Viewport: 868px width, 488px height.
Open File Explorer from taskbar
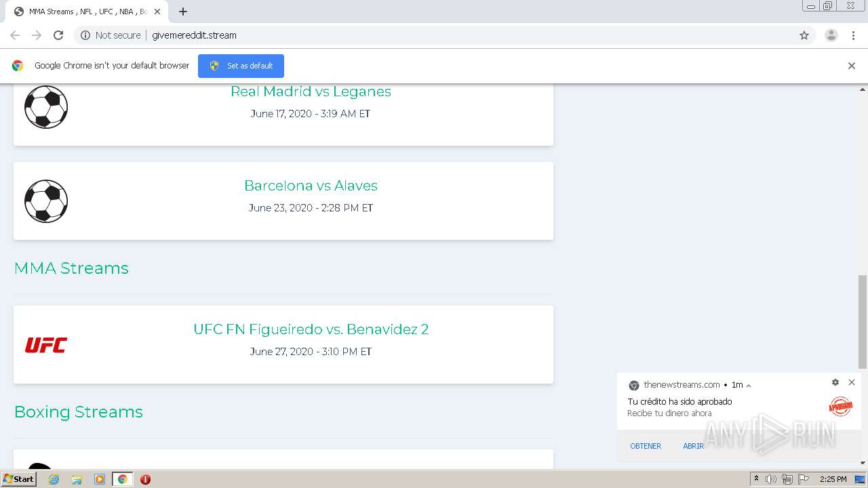pos(77,479)
